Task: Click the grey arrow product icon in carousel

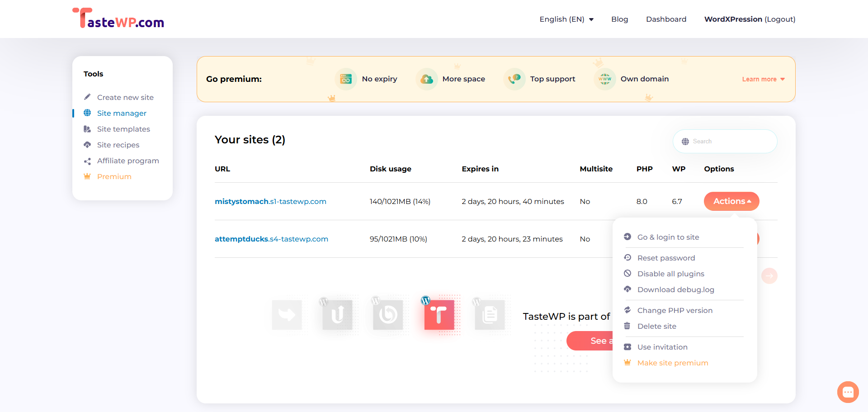Action: (287, 314)
